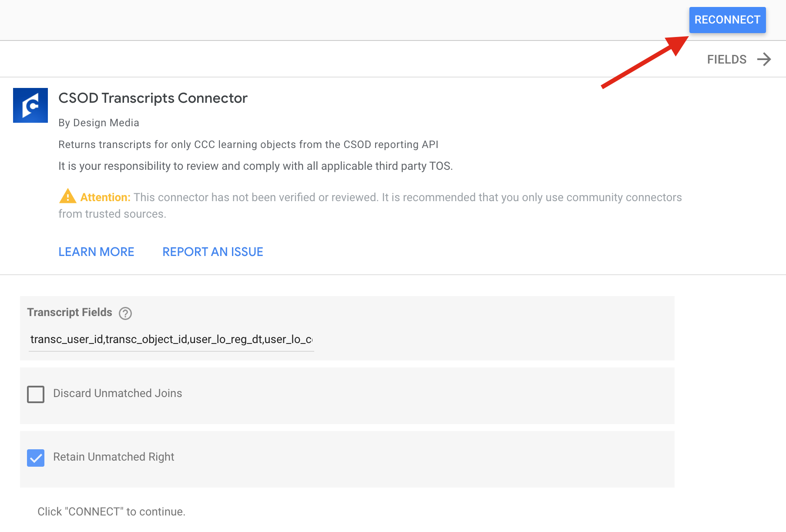Select the CSOD Transcripts Connector title

(153, 98)
